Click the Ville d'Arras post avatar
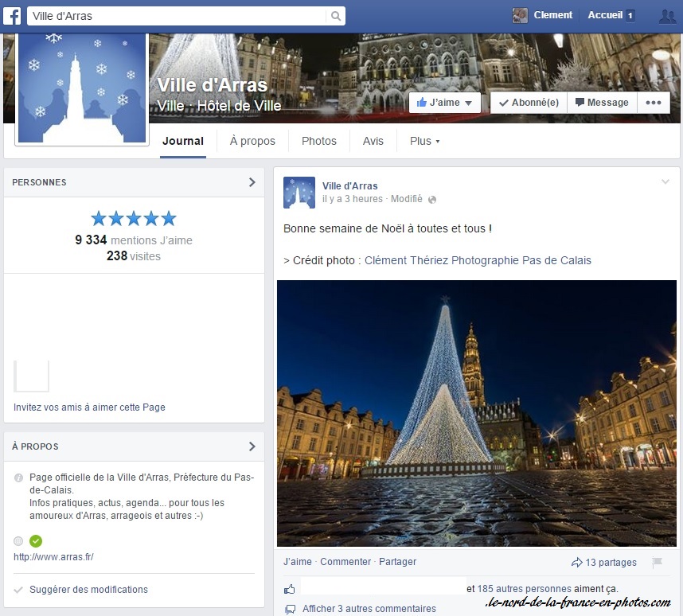This screenshot has width=683, height=616. coord(299,193)
